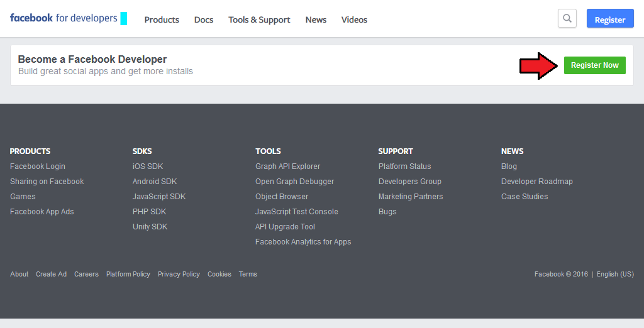The image size is (644, 328).
Task: Open the Create Ad footer link
Action: coord(52,274)
